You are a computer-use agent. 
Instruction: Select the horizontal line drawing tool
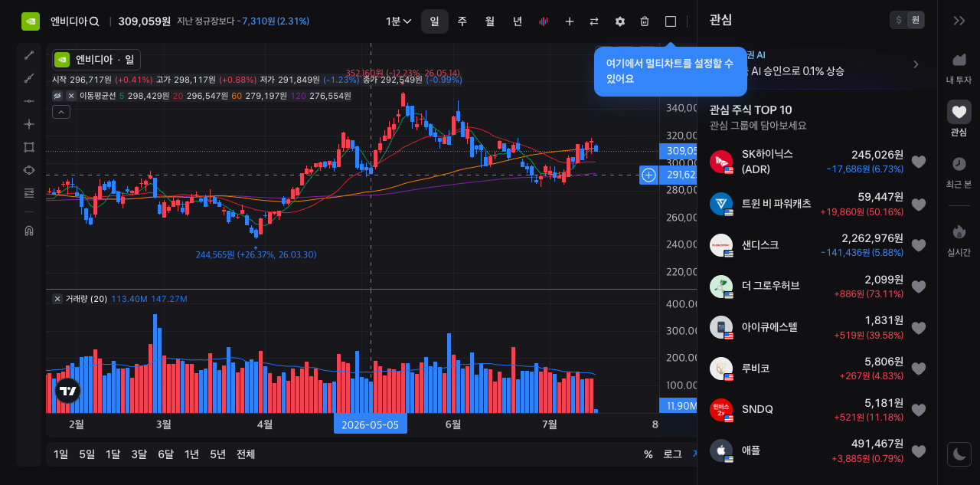[x=29, y=101]
